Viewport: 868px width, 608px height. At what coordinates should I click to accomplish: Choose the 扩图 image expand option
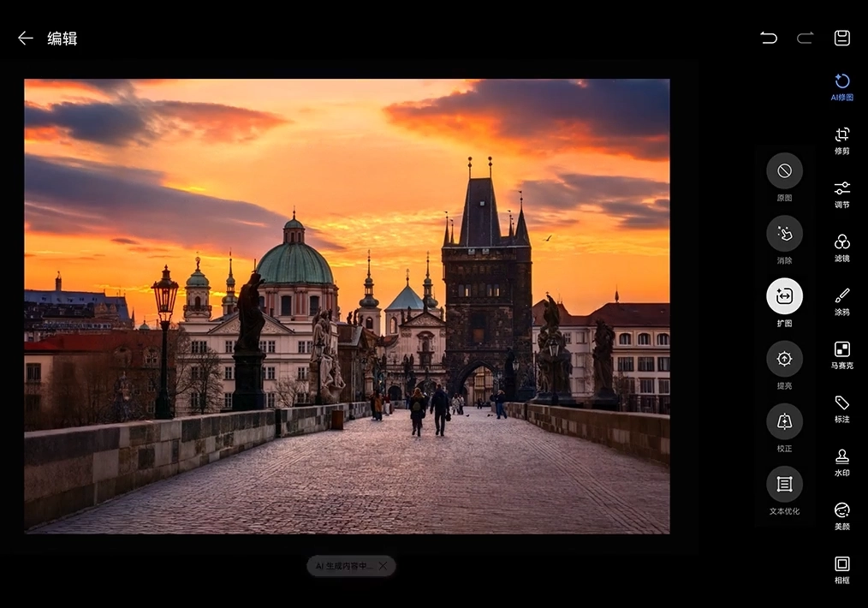click(x=784, y=296)
